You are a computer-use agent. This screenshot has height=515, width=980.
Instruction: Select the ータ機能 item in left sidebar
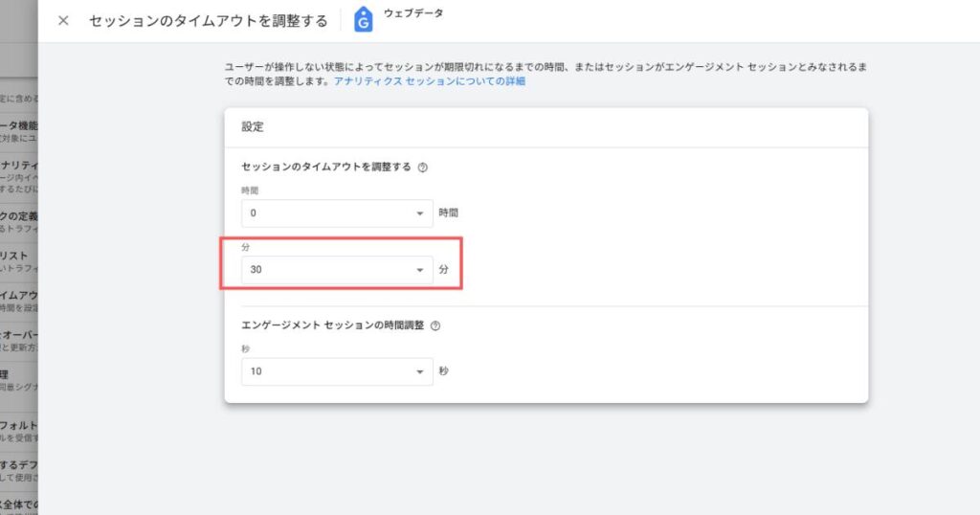pos(19,125)
